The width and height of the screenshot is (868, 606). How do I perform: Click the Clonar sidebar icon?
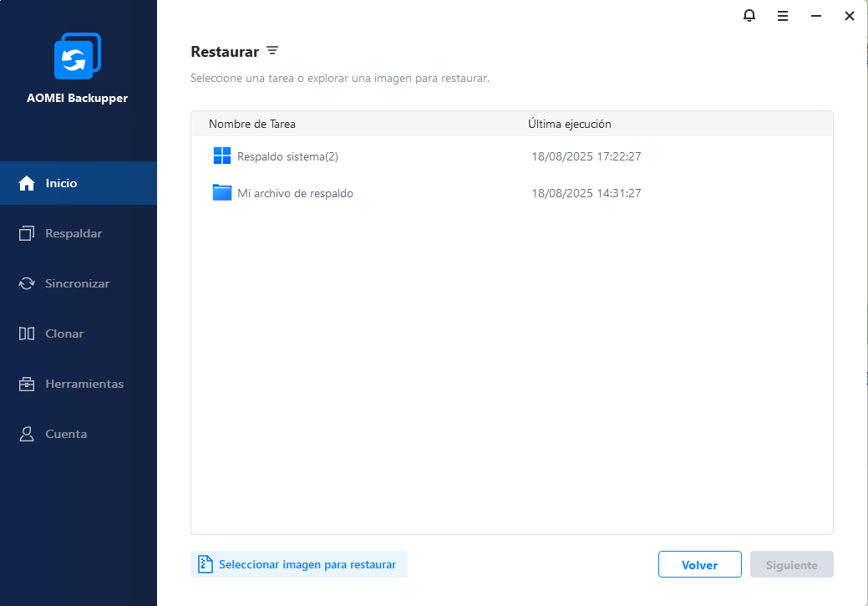(x=27, y=334)
